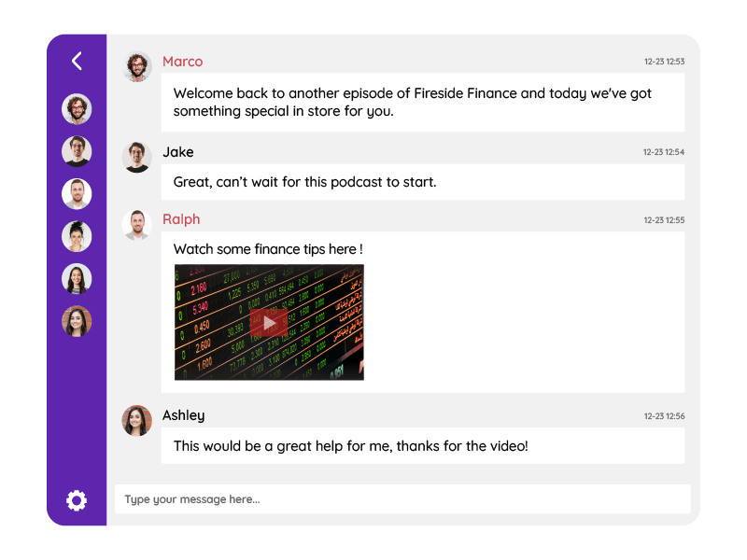Click the name Marco in red
747x560 pixels.
point(182,62)
